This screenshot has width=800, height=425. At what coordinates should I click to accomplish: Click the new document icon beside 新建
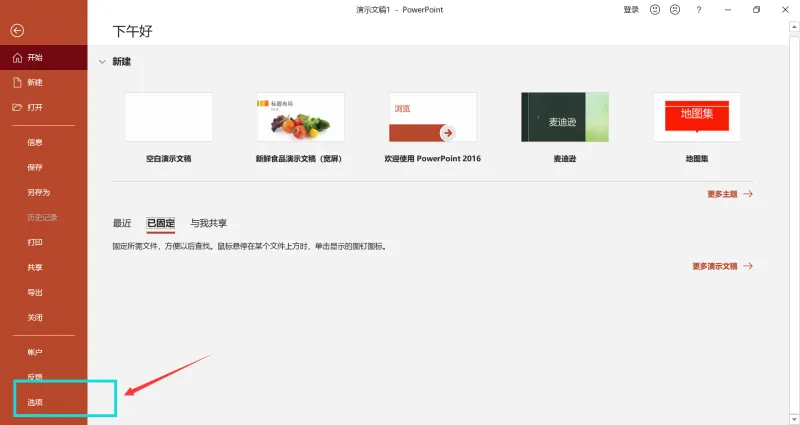(x=17, y=82)
